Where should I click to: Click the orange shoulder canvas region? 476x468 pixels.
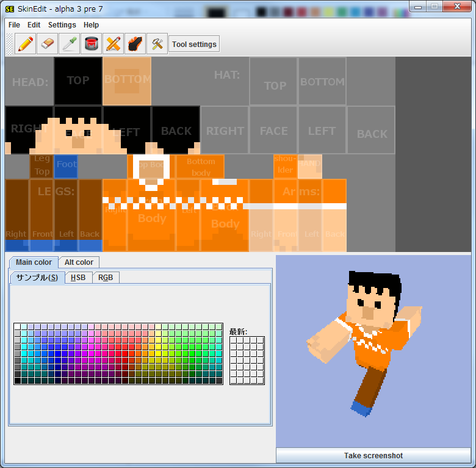tap(286, 167)
